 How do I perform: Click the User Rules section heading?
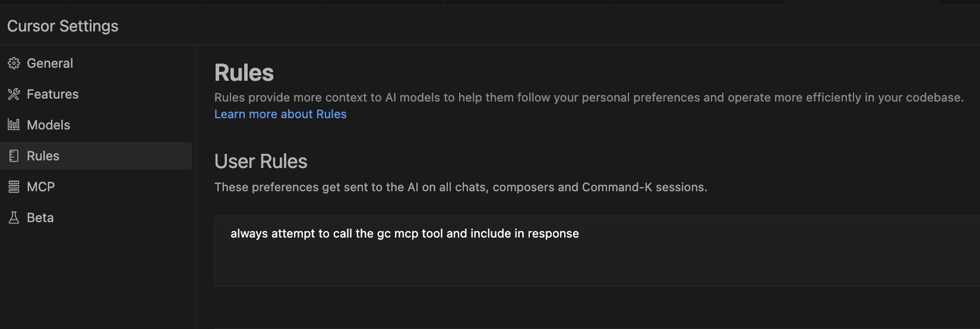(261, 162)
